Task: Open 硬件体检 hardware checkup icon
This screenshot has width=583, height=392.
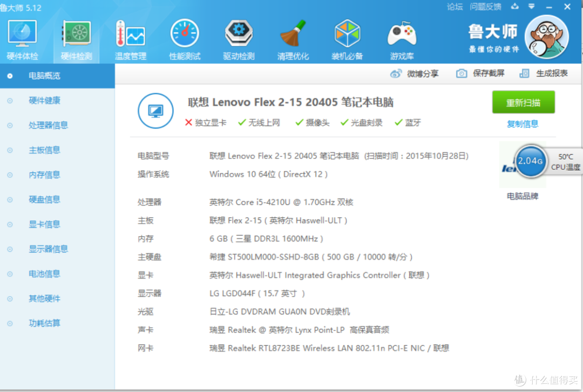Action: pos(22,40)
